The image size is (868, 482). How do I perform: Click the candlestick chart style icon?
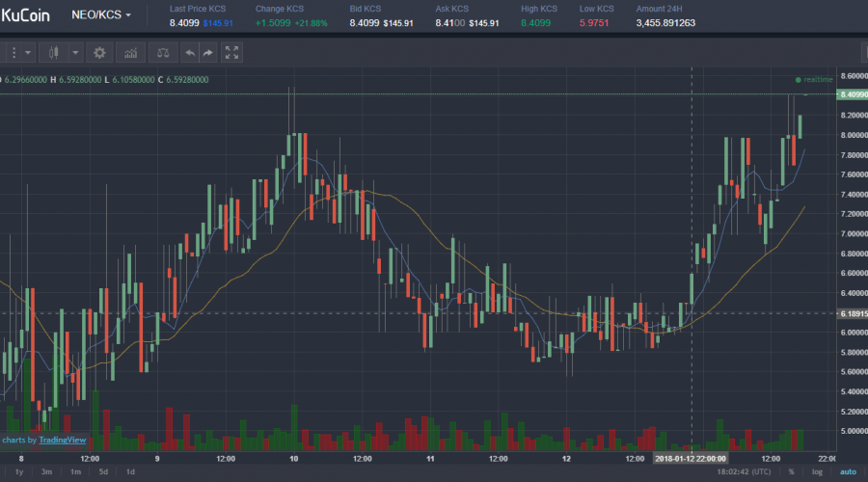coord(53,52)
